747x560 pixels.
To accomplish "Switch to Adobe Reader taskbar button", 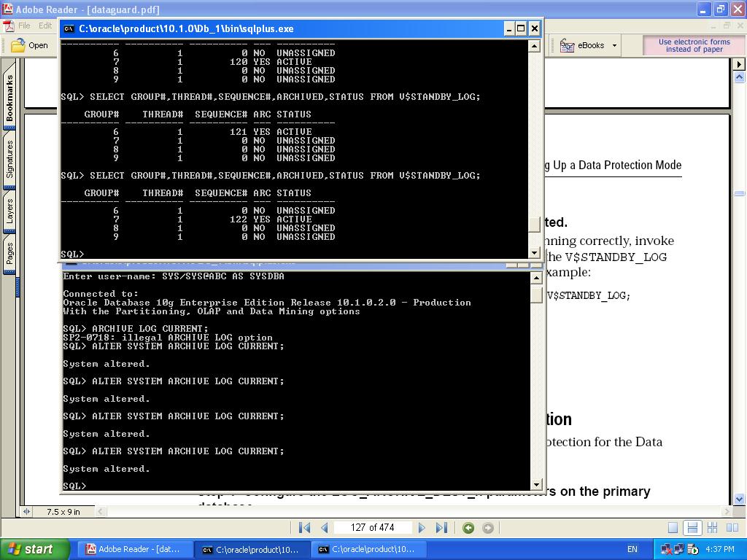I will (x=133, y=549).
